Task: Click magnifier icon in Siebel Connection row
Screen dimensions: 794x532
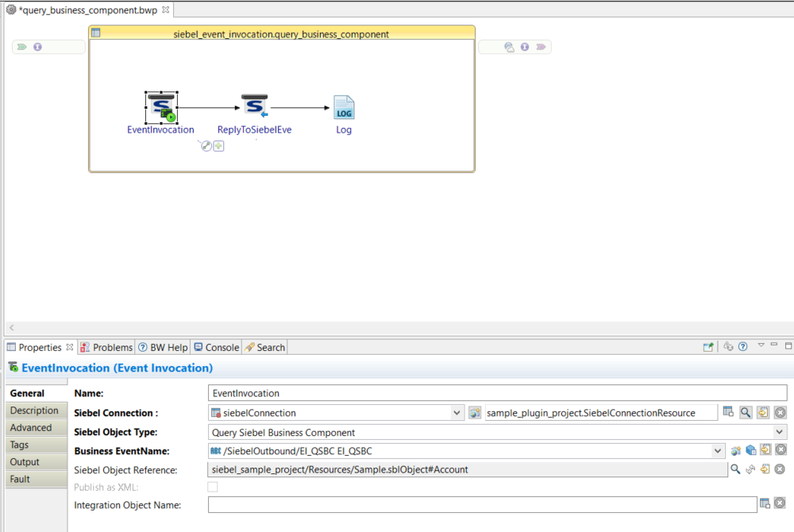Action: (746, 413)
